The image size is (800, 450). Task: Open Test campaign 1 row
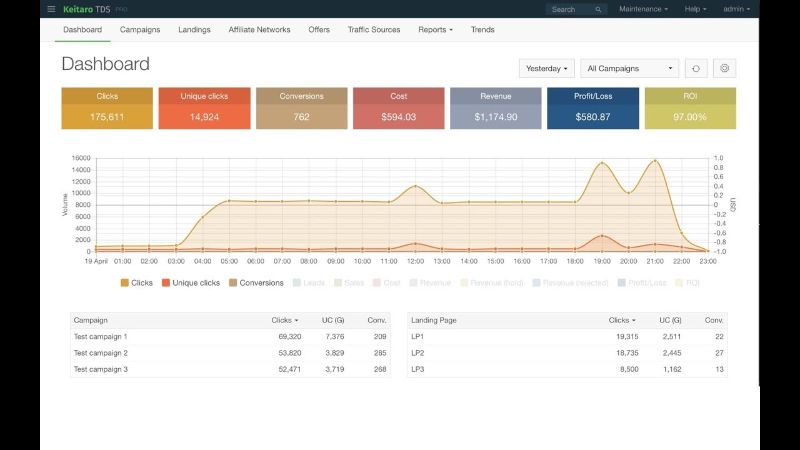click(x=100, y=337)
